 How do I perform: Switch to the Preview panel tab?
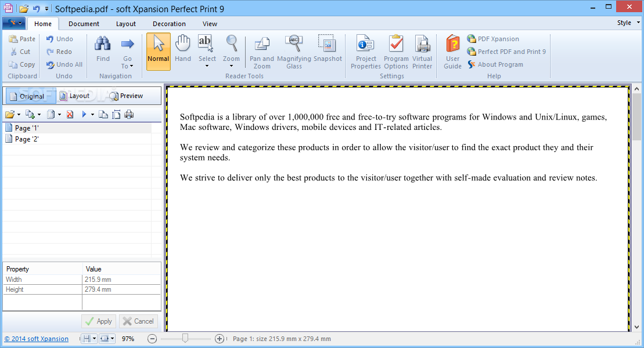point(126,96)
